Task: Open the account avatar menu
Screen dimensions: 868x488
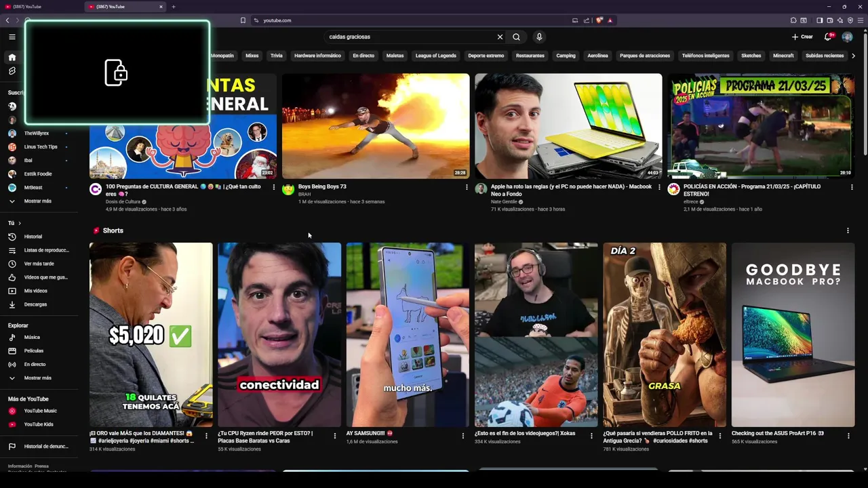Action: click(x=847, y=37)
